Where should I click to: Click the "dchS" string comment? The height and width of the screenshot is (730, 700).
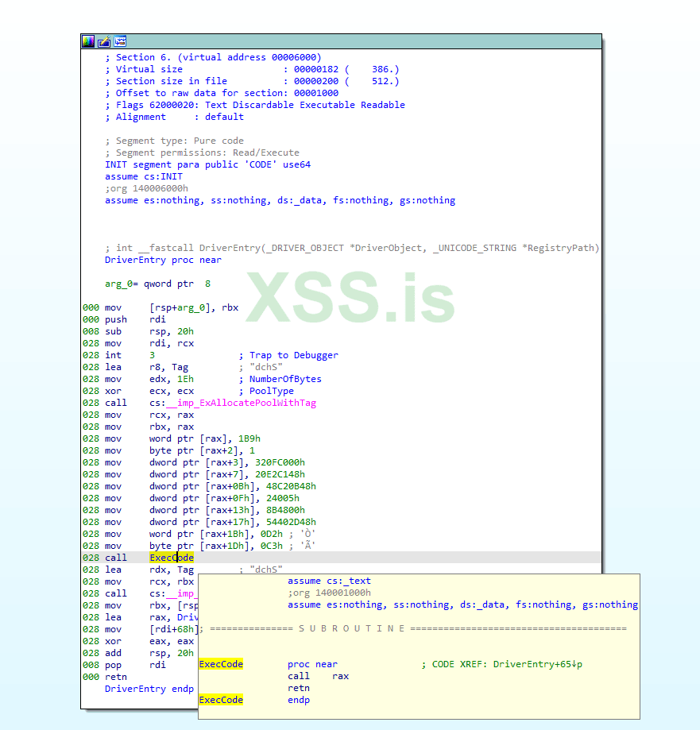coord(265,367)
